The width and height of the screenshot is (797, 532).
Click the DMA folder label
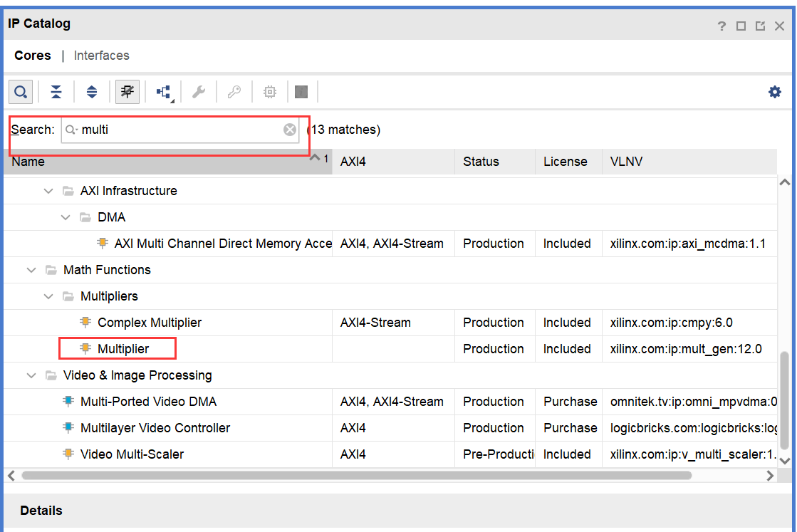click(x=111, y=217)
